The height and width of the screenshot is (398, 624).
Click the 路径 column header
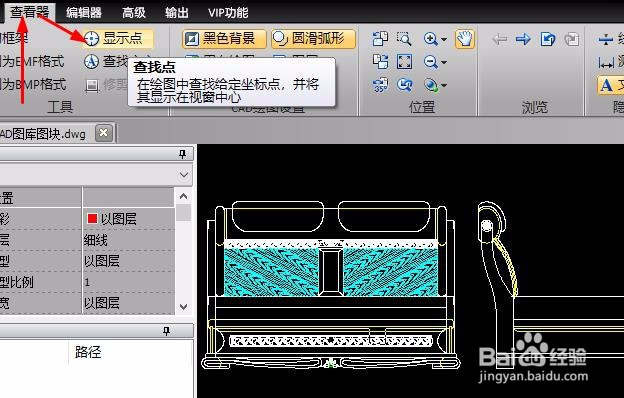[x=88, y=352]
